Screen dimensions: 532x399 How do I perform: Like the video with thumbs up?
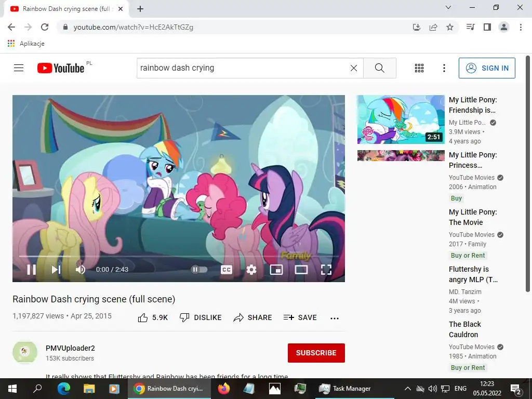[x=153, y=317]
